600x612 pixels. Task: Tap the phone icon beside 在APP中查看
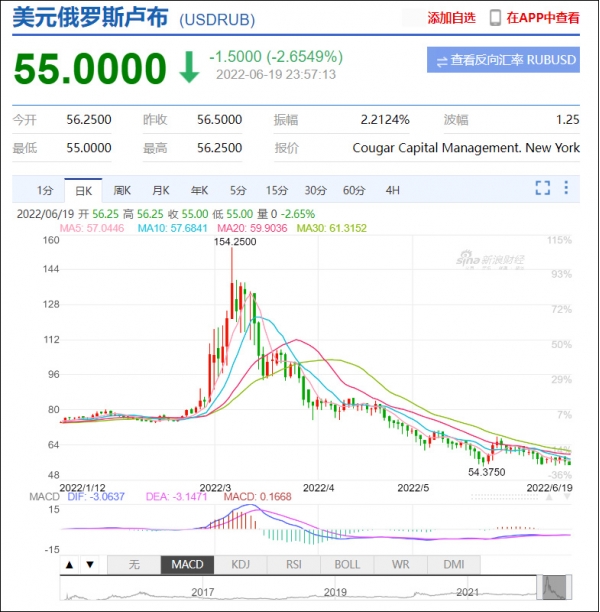click(x=495, y=18)
